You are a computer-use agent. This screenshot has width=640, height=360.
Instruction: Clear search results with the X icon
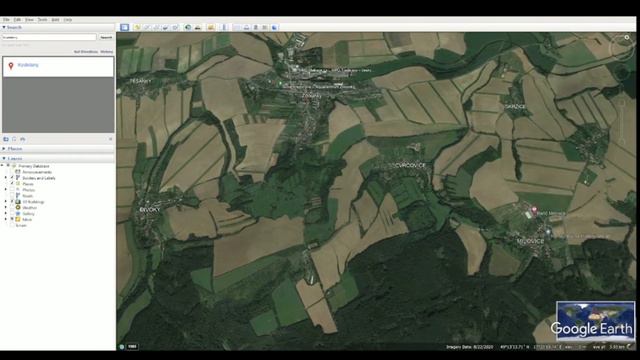[111, 139]
